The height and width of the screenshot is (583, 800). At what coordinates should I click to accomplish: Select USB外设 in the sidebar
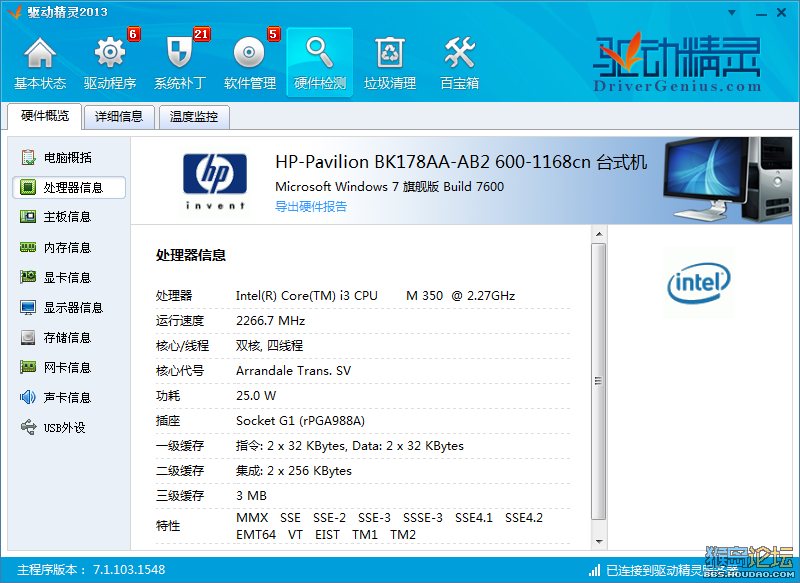[68, 427]
